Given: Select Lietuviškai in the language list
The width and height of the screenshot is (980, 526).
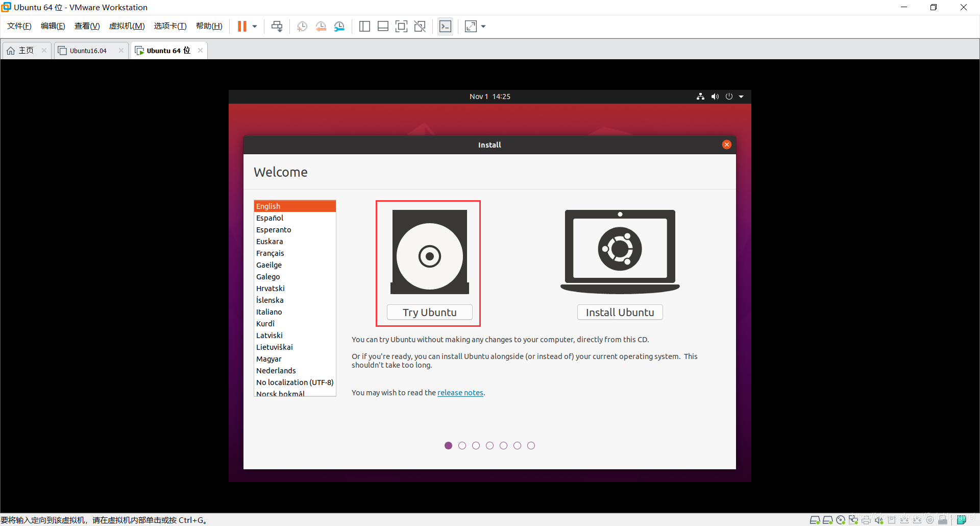Looking at the screenshot, I should 295,347.
